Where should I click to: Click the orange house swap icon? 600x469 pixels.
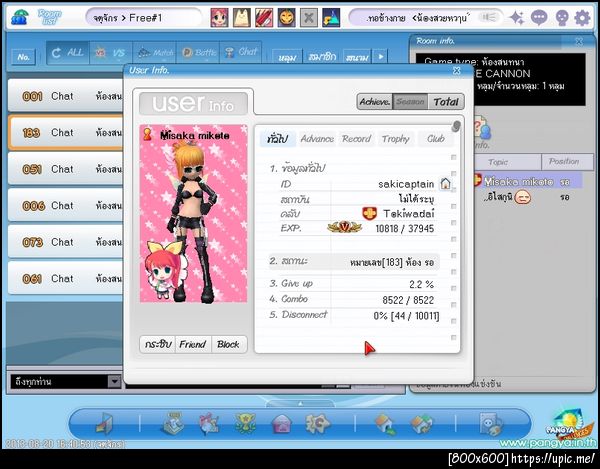point(421,425)
